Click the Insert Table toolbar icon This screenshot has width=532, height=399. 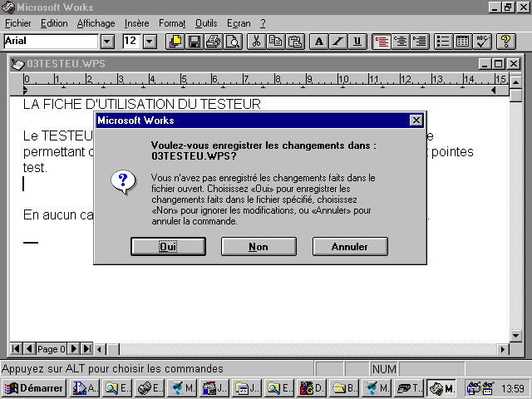point(462,42)
